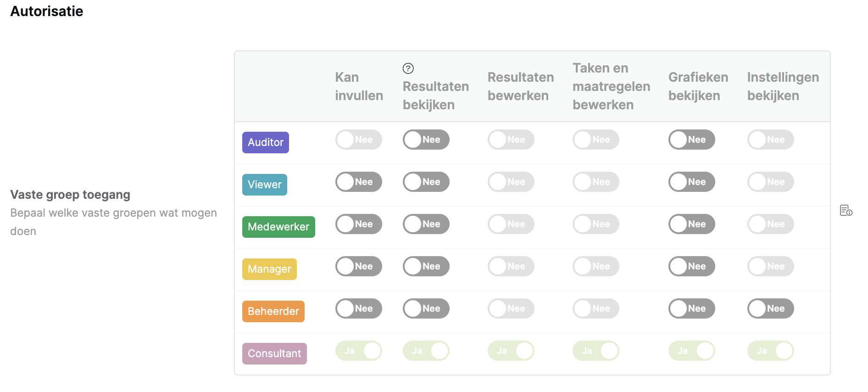Toggle Consultant Kan invullen switch
This screenshot has height=392, width=868.
[358, 351]
